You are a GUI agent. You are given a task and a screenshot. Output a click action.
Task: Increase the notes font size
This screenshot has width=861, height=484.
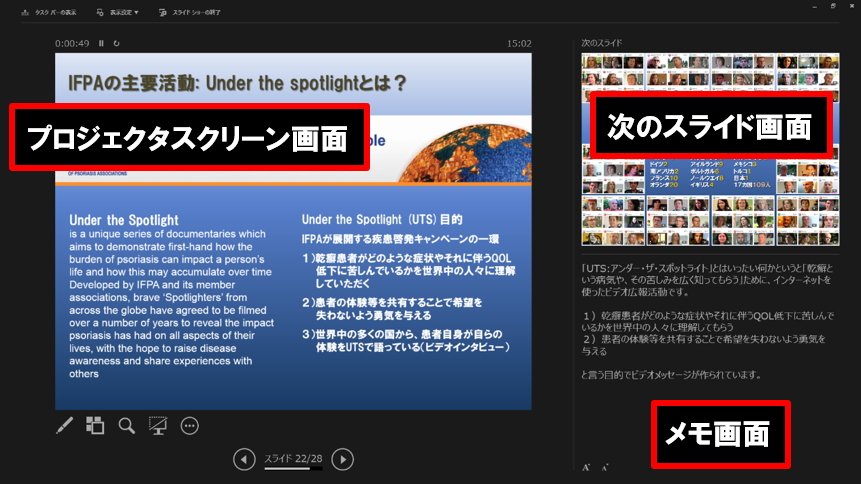(x=586, y=467)
